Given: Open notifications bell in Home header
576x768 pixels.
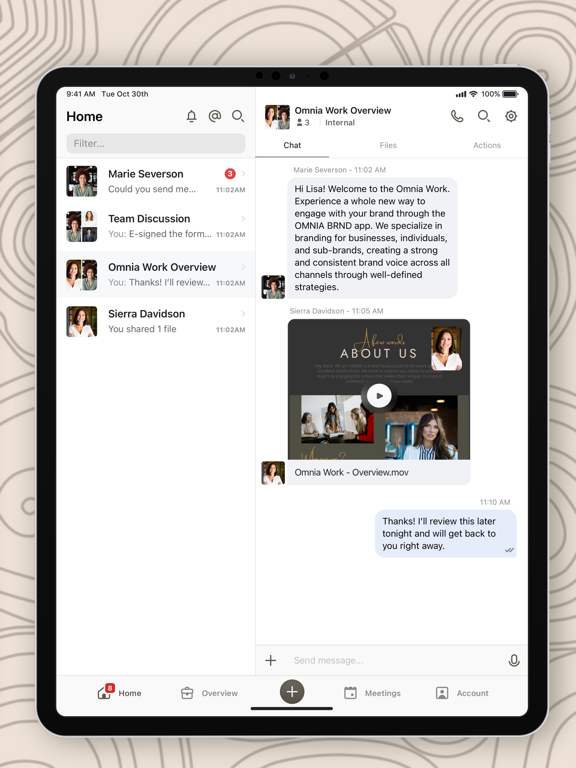Looking at the screenshot, I should point(192,116).
